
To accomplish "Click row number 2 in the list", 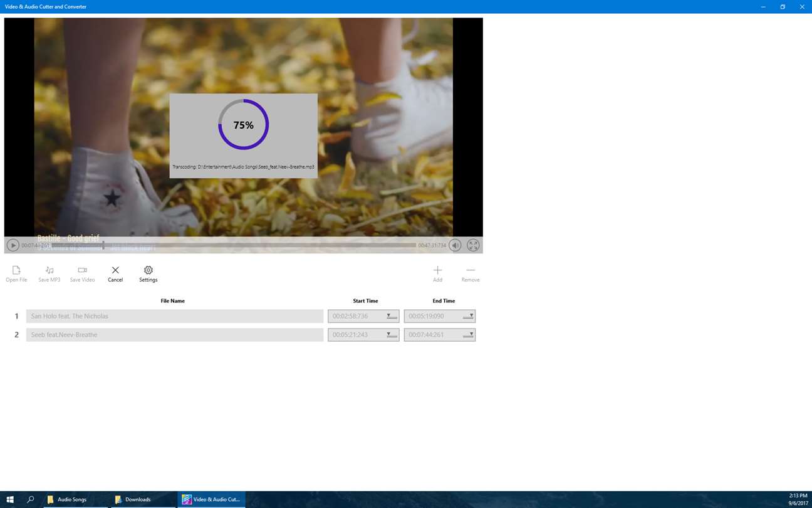I will (x=17, y=335).
